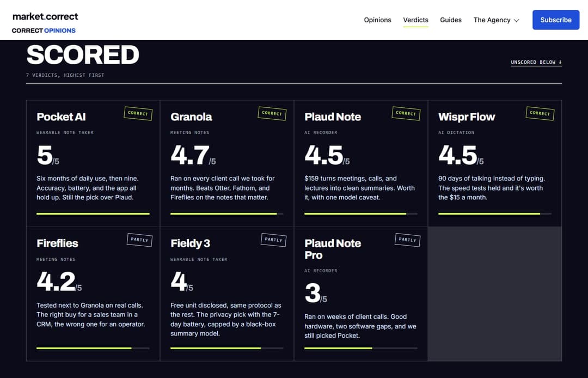Jump to Unscored Below link
Viewport: 588px width, 378px height.
coord(536,62)
